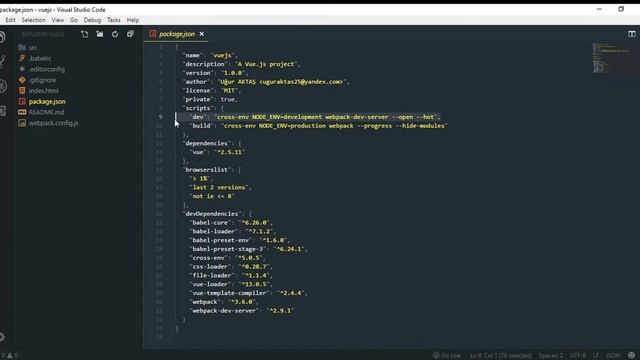This screenshot has height=360, width=640.
Task: Change indentation via Spaces: 2
Action: pyautogui.click(x=551, y=356)
